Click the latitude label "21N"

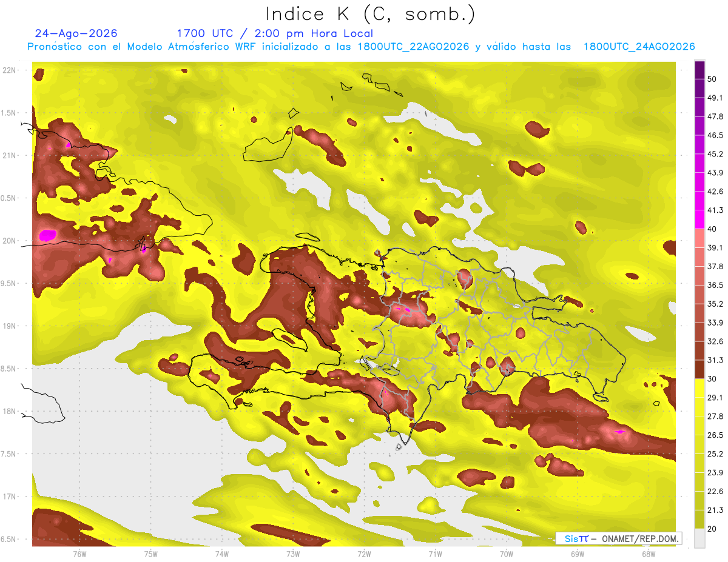point(9,155)
